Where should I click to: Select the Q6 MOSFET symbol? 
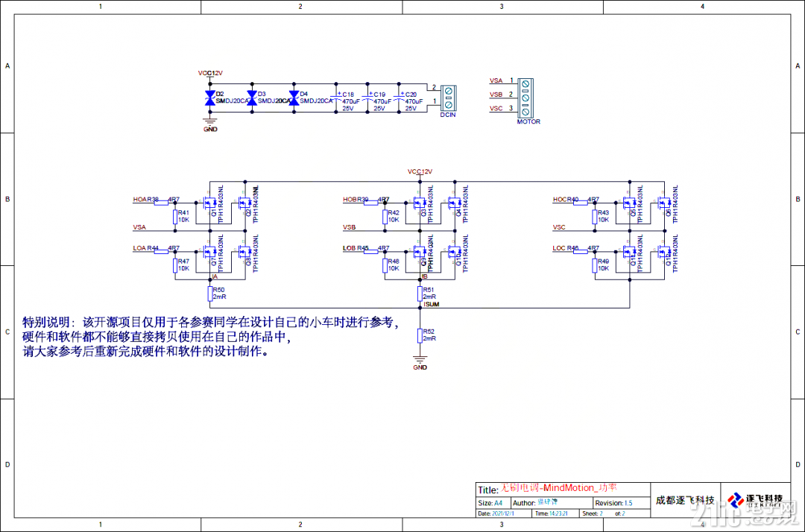(x=664, y=203)
